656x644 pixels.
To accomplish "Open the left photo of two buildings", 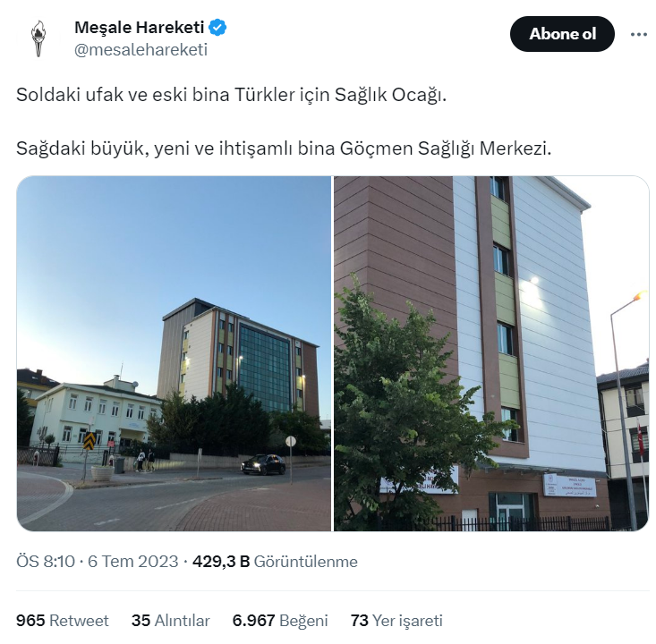I will (x=174, y=353).
